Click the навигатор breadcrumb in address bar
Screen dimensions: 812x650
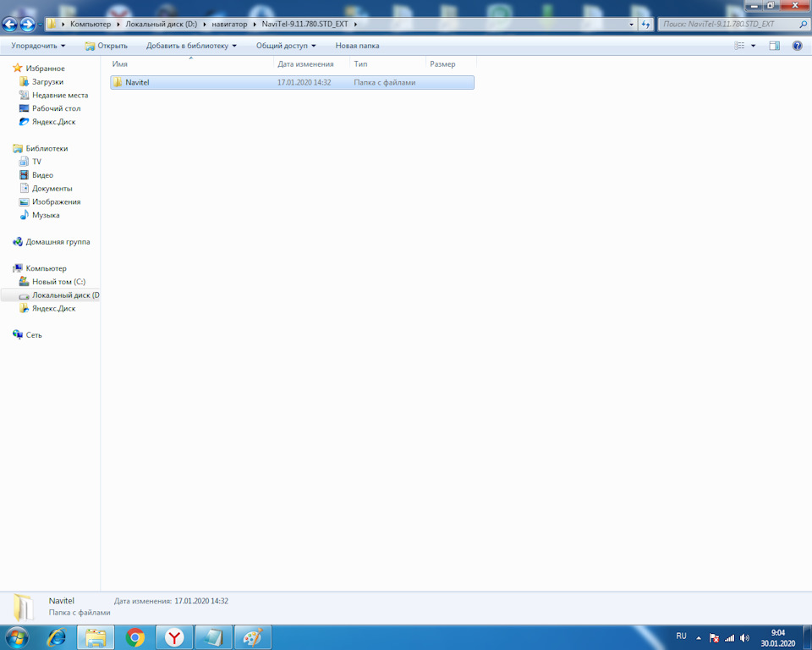[x=229, y=24]
